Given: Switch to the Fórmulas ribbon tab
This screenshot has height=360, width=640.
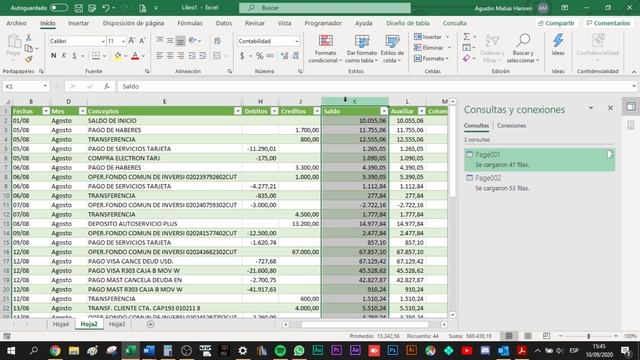Looking at the screenshot, I should pos(190,23).
